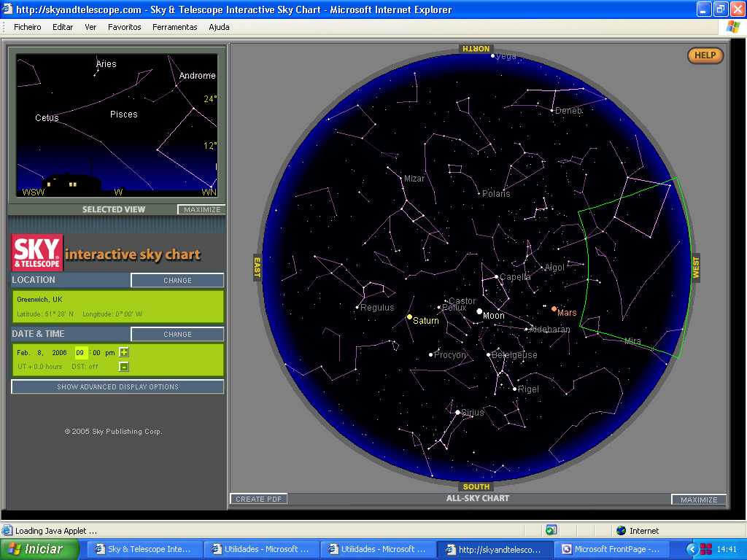Screen dimensions: 747x560
Task: Click the Start (Iniciar) button
Action: [39, 549]
